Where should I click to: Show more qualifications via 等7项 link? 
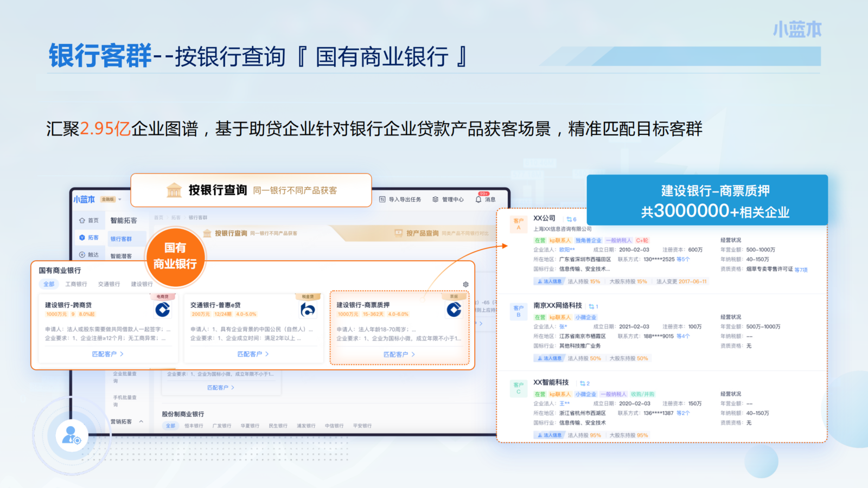coord(801,270)
